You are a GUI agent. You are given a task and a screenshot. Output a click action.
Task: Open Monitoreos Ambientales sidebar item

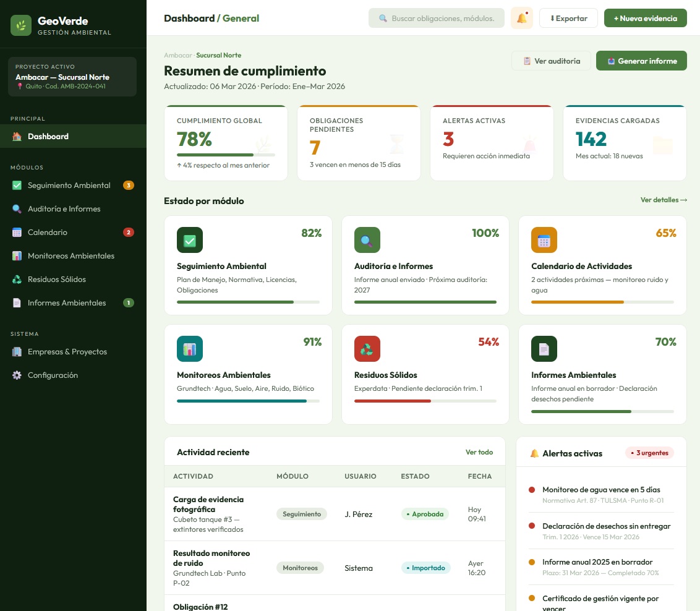pyautogui.click(x=73, y=256)
